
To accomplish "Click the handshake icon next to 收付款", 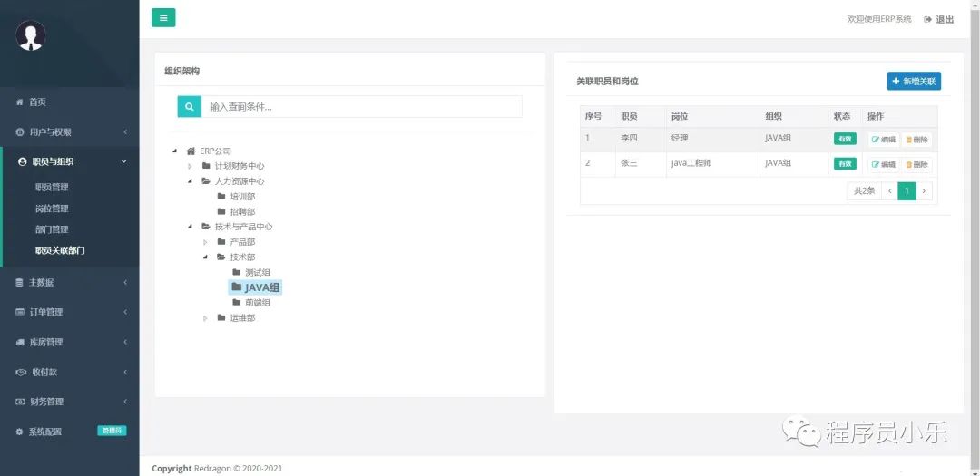I will tap(21, 373).
